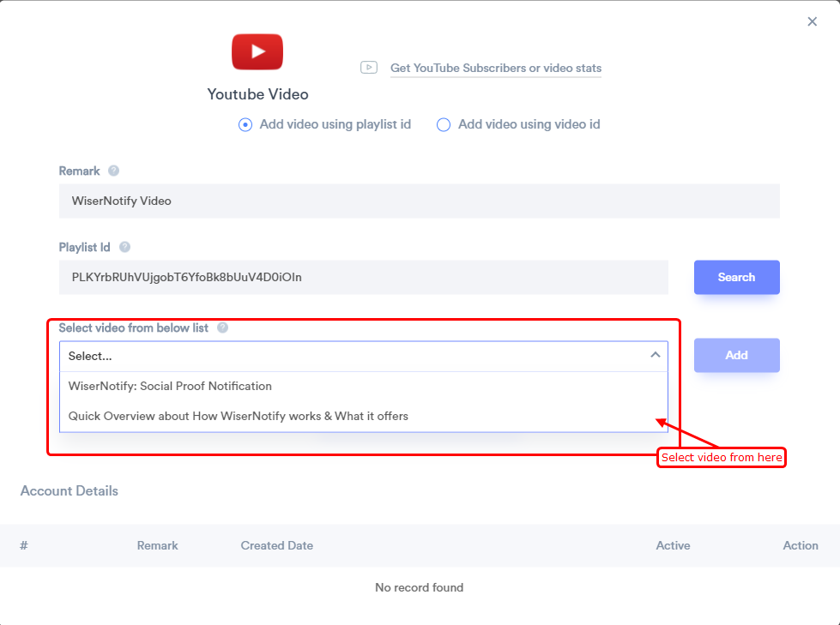Click the Add button

(736, 355)
